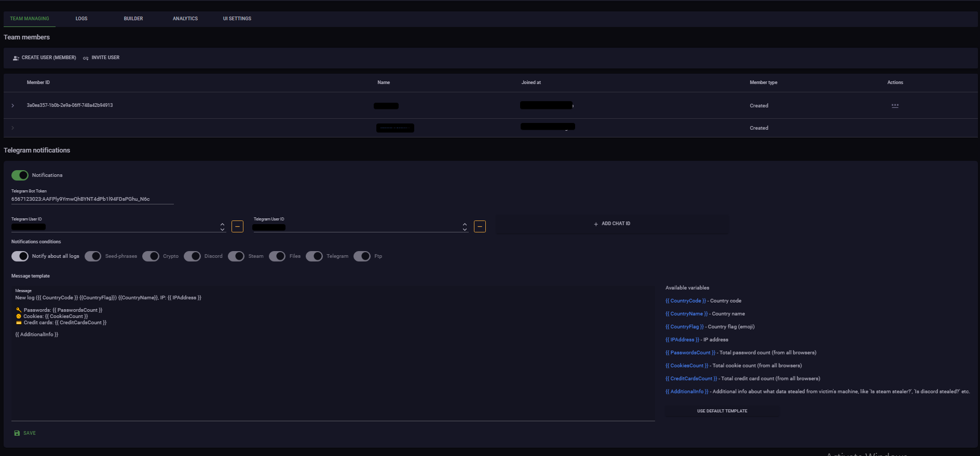Viewport: 980px width, 456px height.
Task: Click the Invite User link icon
Action: point(86,58)
